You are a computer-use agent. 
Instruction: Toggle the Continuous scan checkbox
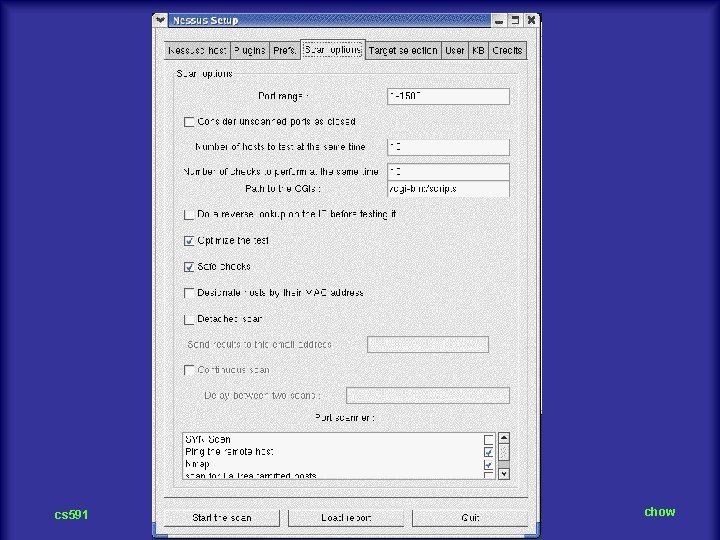coord(189,370)
